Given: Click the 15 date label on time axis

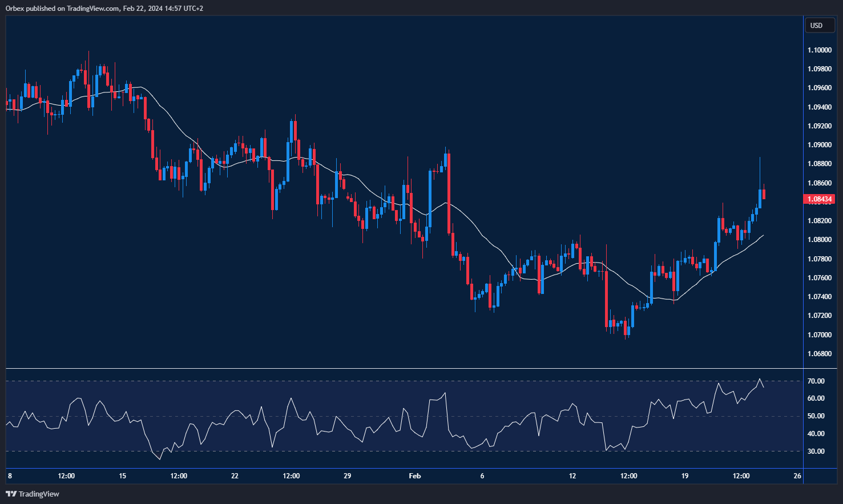Looking at the screenshot, I should point(122,476).
